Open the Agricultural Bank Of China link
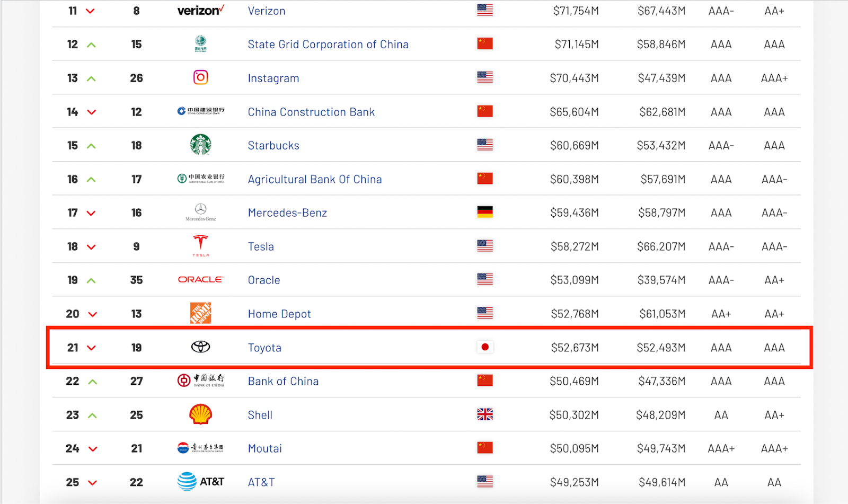 click(315, 179)
